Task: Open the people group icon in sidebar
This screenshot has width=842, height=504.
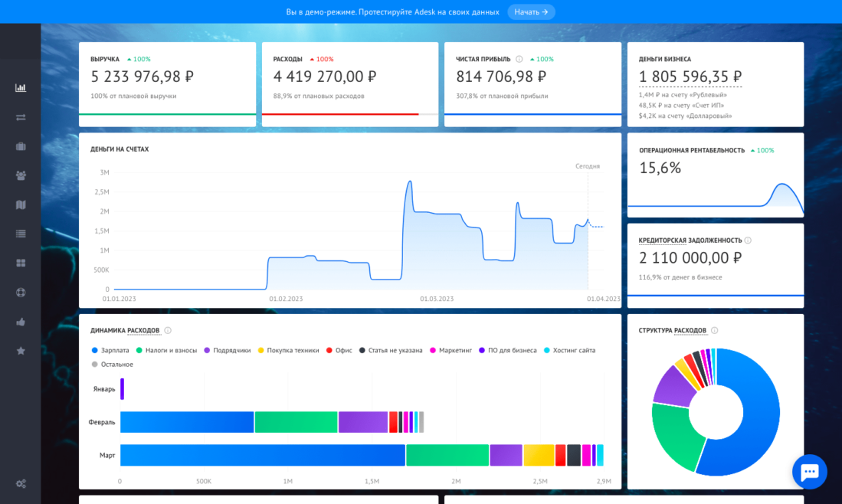Action: point(21,175)
